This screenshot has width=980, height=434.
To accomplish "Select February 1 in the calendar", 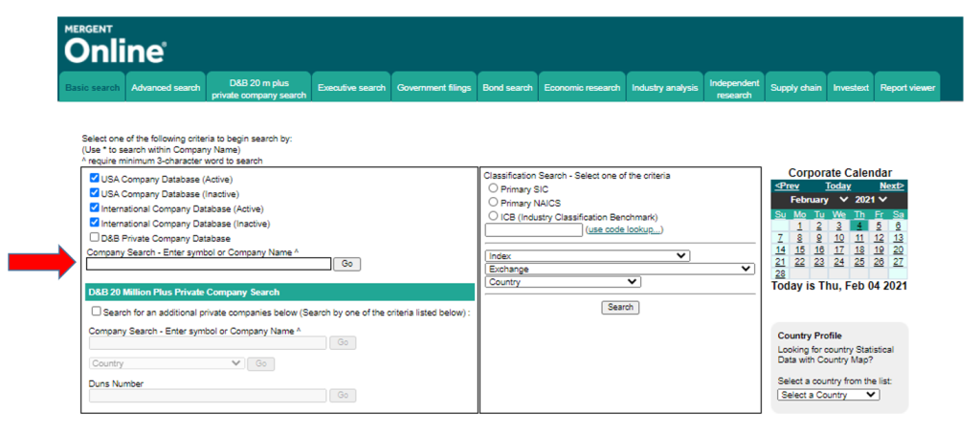I will pos(799,226).
